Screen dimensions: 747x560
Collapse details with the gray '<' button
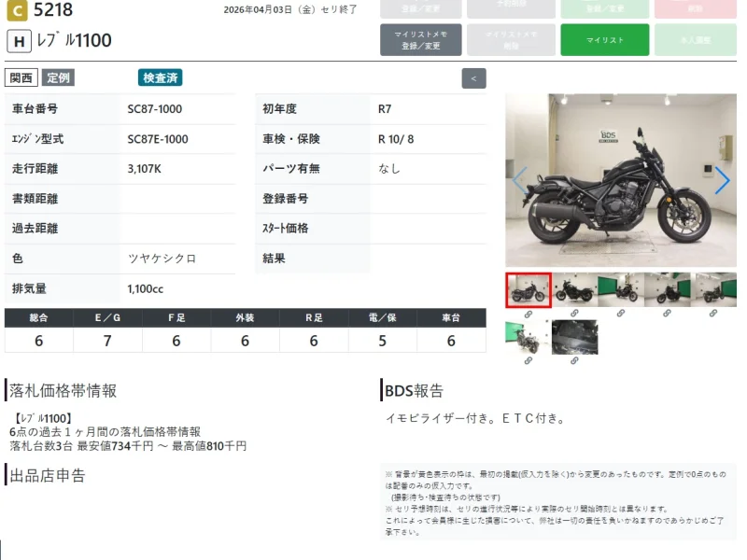(x=473, y=78)
